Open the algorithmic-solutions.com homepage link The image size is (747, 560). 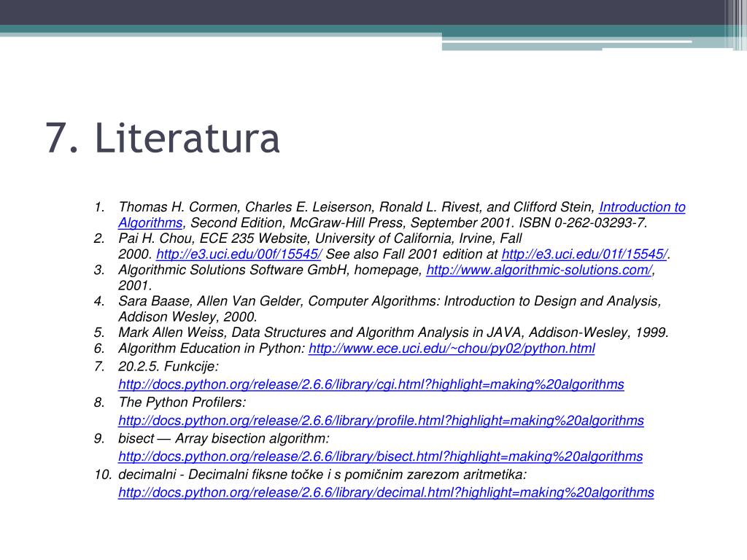539,270
